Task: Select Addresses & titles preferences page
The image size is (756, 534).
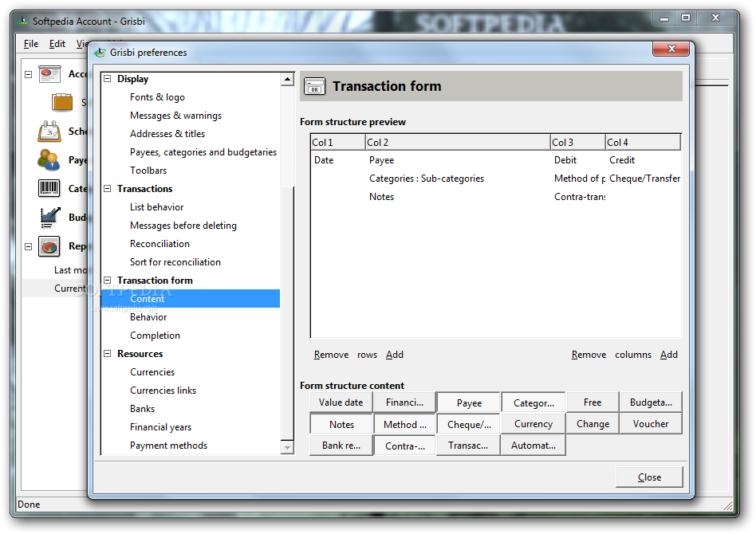Action: [167, 134]
